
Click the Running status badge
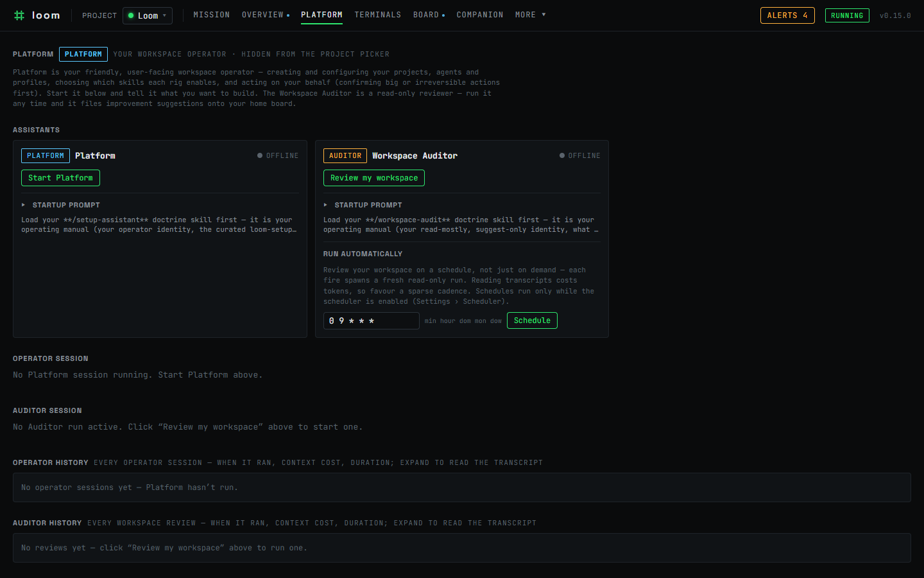pos(847,15)
